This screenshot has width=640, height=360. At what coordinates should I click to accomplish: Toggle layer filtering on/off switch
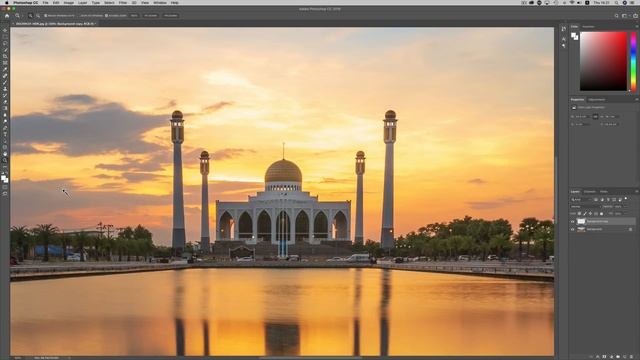click(626, 198)
